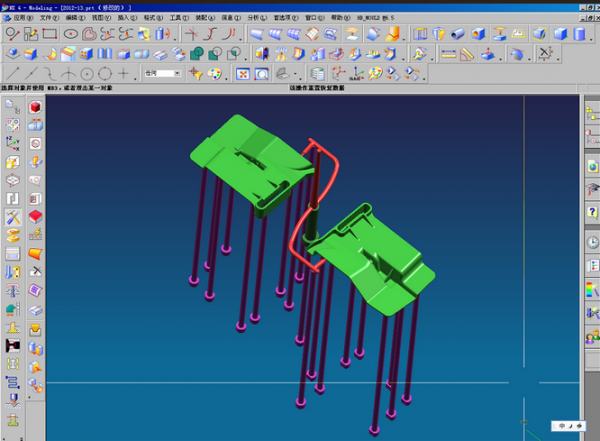Click the IME language indicator bar
Image resolution: width=600 pixels, height=441 pixels.
[x=569, y=426]
